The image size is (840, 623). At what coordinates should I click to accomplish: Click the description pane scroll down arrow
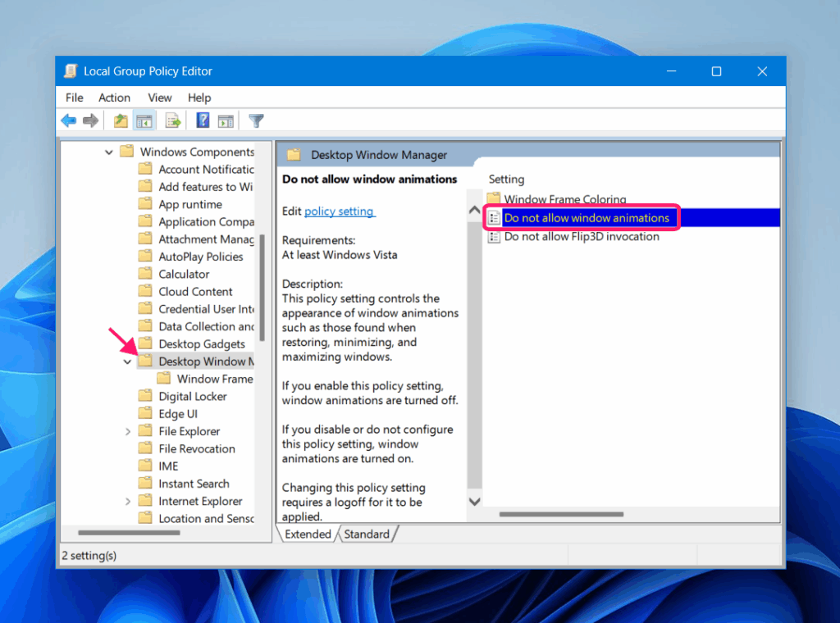click(x=475, y=502)
